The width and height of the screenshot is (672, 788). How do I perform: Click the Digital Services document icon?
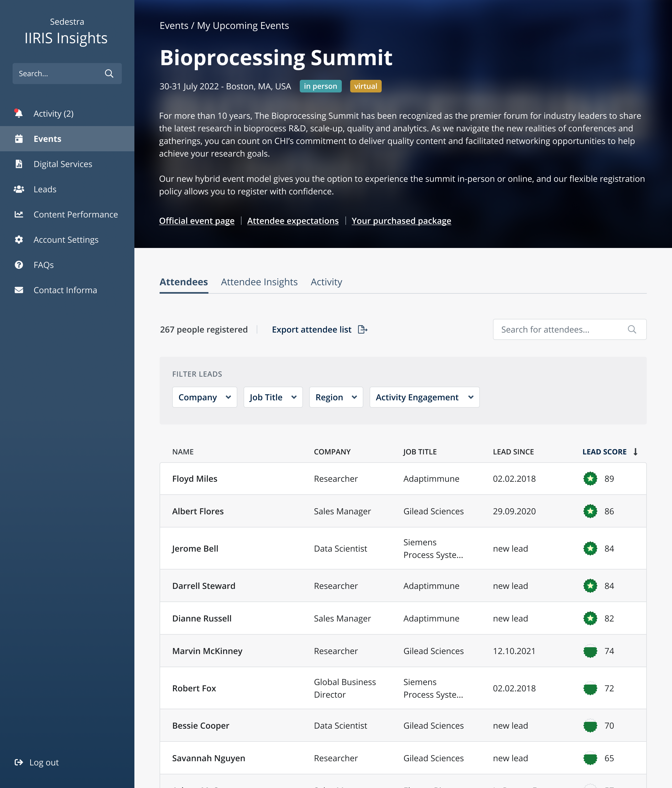point(19,164)
